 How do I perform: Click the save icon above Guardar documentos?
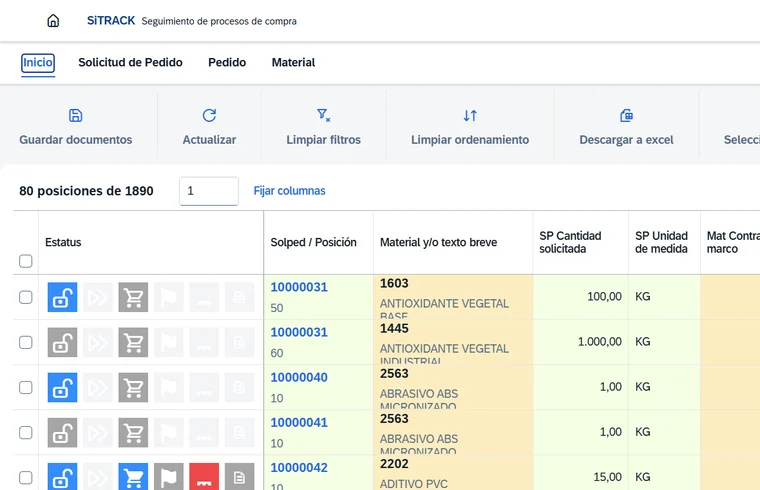pyautogui.click(x=76, y=115)
